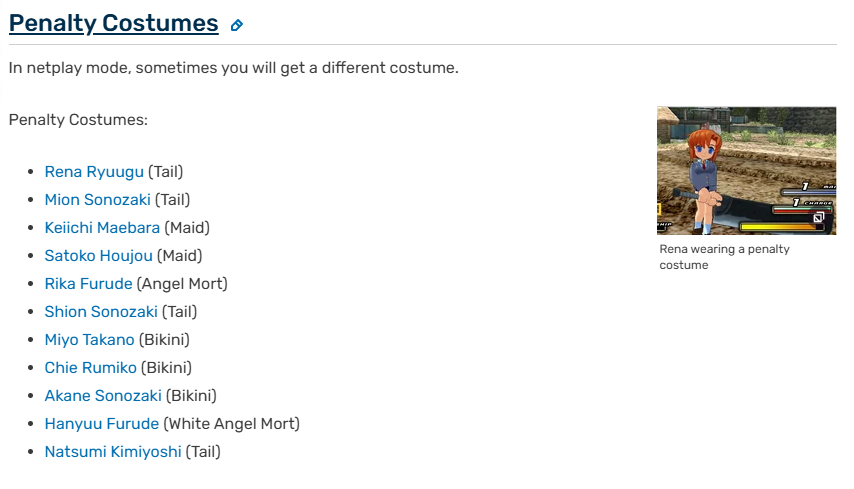Click the caption 'Rena wearing a penalty costume'
This screenshot has width=854, height=489.
coord(724,257)
